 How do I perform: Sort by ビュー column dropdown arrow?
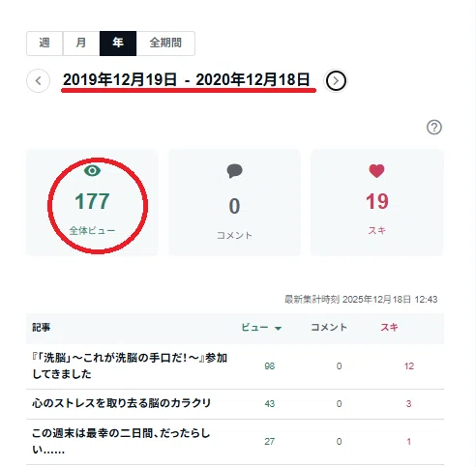pos(278,329)
